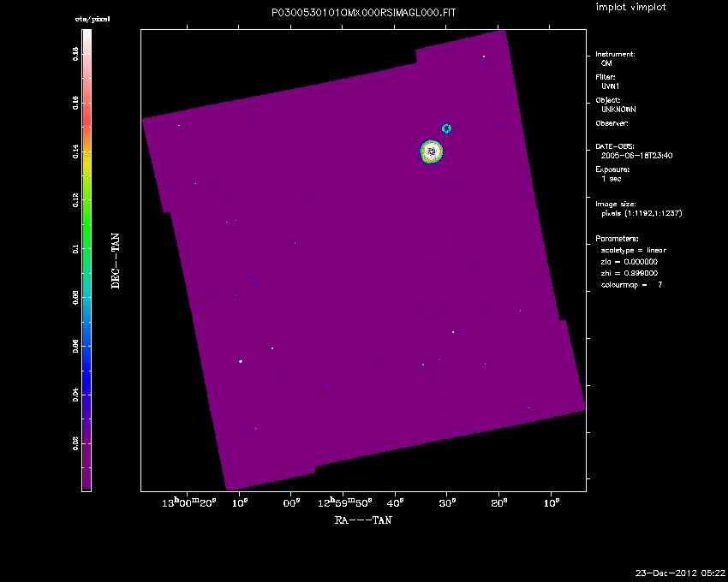Click the 'DEC--TAN' vertical axis label
The image size is (728, 582).
(x=116, y=261)
